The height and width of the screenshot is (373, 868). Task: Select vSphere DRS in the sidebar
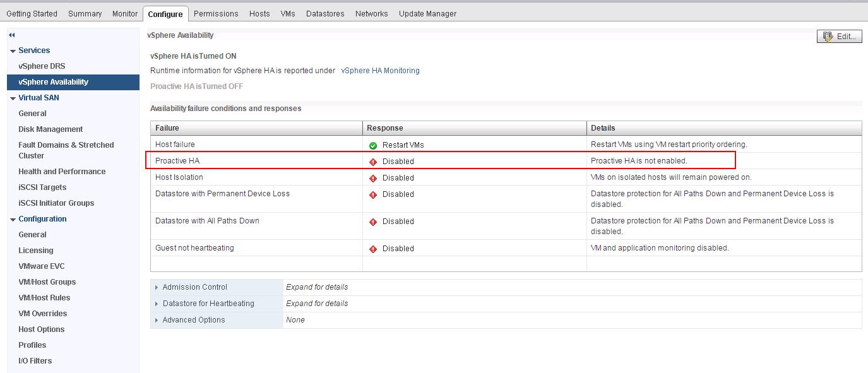click(42, 66)
